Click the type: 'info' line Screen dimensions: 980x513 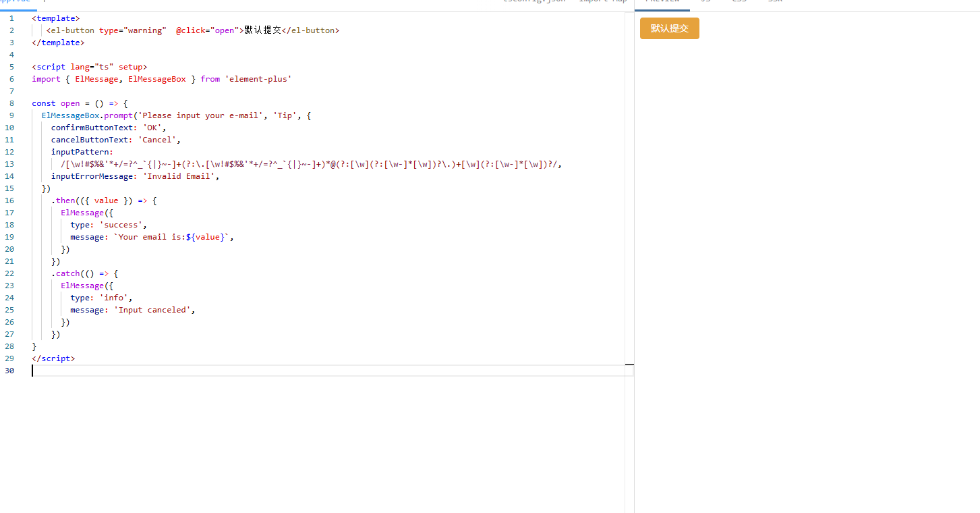coord(102,298)
